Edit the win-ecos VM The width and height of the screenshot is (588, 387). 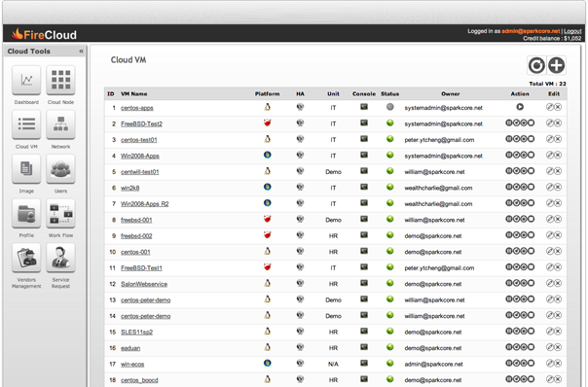(550, 363)
